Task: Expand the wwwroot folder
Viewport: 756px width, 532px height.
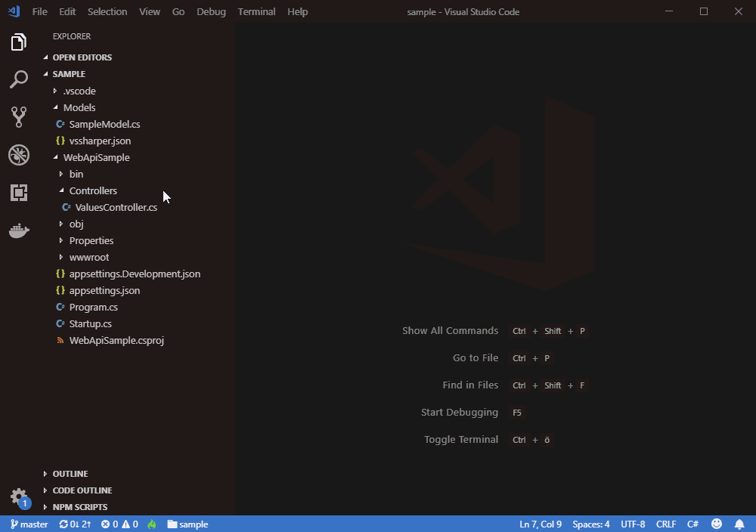Action: pos(60,257)
